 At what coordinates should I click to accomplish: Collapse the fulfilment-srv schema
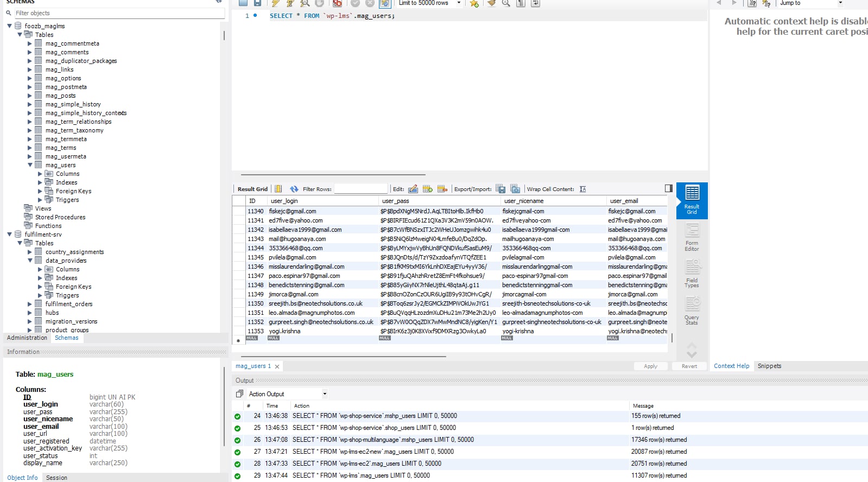point(9,234)
